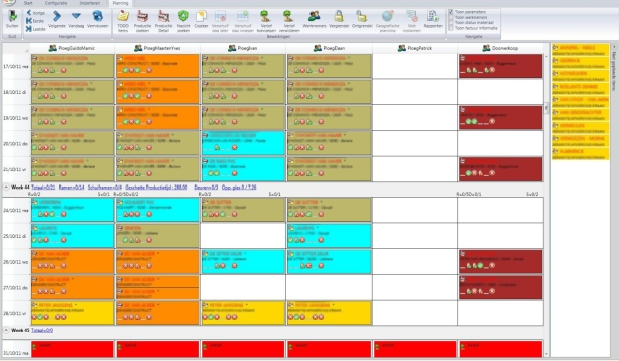The width and height of the screenshot is (619, 361).
Task: Click the schedule vertical scrollbar down arrow
Action: [546, 354]
